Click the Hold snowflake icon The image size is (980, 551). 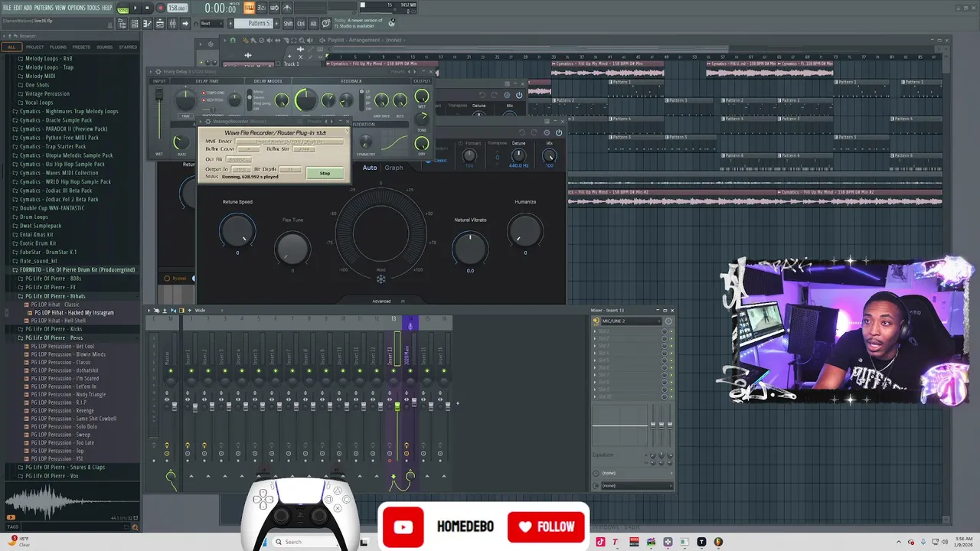click(x=381, y=279)
